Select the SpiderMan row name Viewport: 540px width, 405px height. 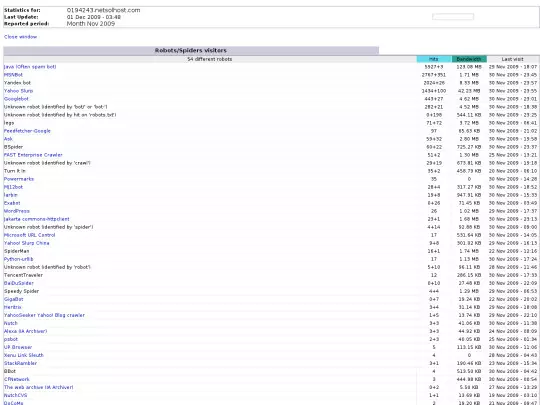click(17, 251)
